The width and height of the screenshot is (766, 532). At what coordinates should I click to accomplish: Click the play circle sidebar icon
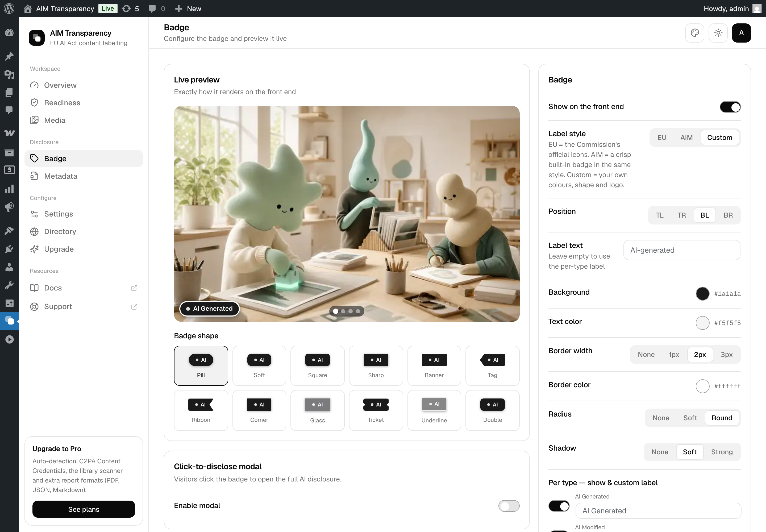coord(9,339)
